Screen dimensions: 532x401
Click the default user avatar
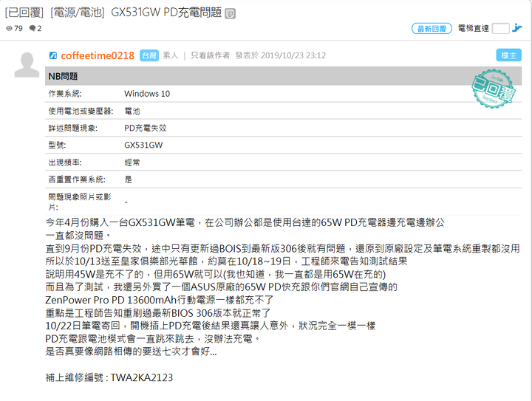click(27, 65)
